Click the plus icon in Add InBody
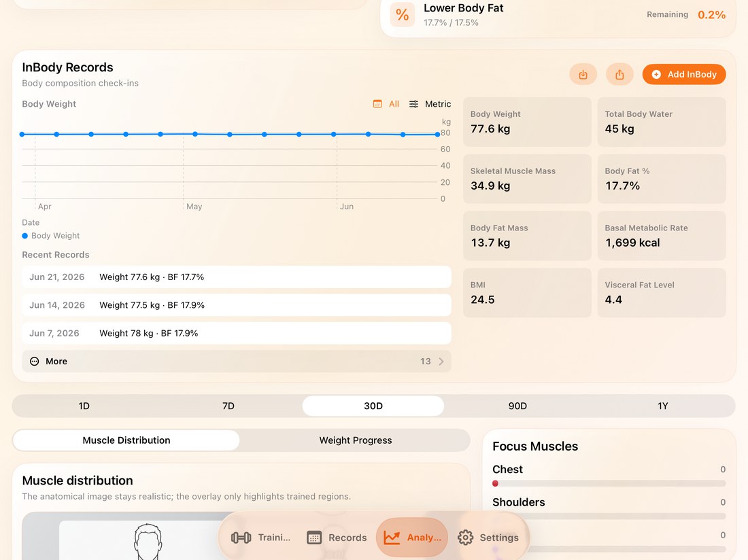 (656, 74)
